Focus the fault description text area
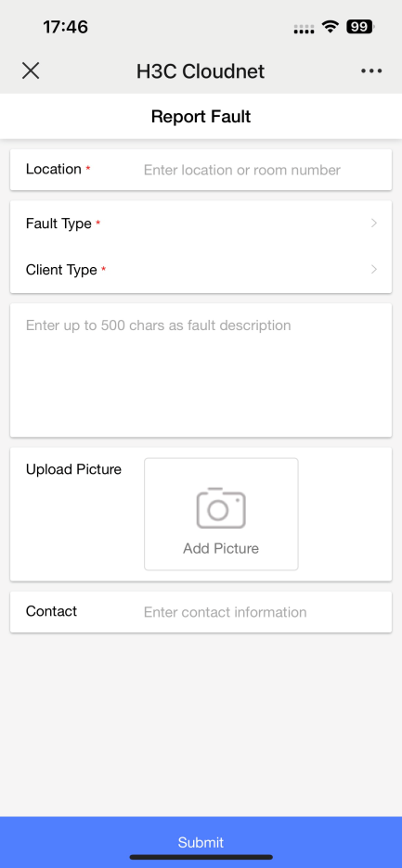This screenshot has height=868, width=402. (201, 370)
